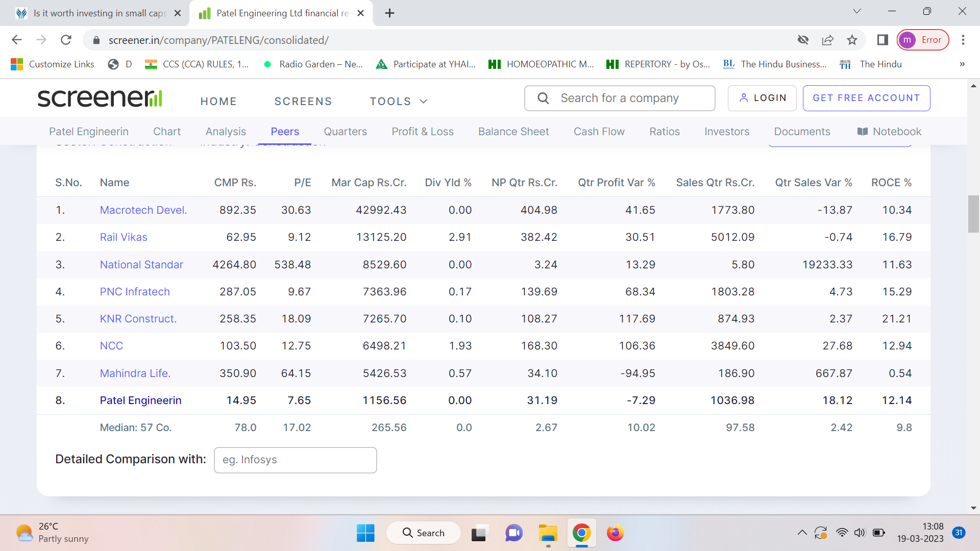Viewport: 980px width, 551px height.
Task: Click the GET FREE ACCOUNT button
Action: pos(866,98)
